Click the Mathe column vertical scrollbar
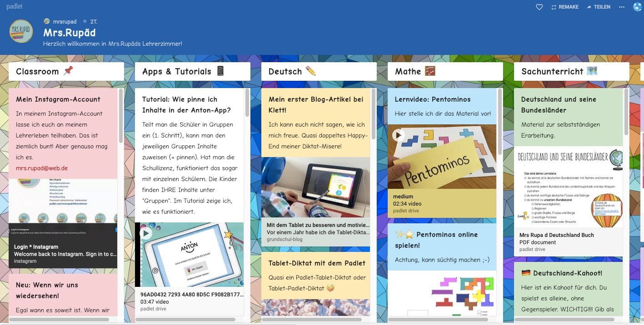Image resolution: width=644 pixels, height=325 pixels. [500, 121]
